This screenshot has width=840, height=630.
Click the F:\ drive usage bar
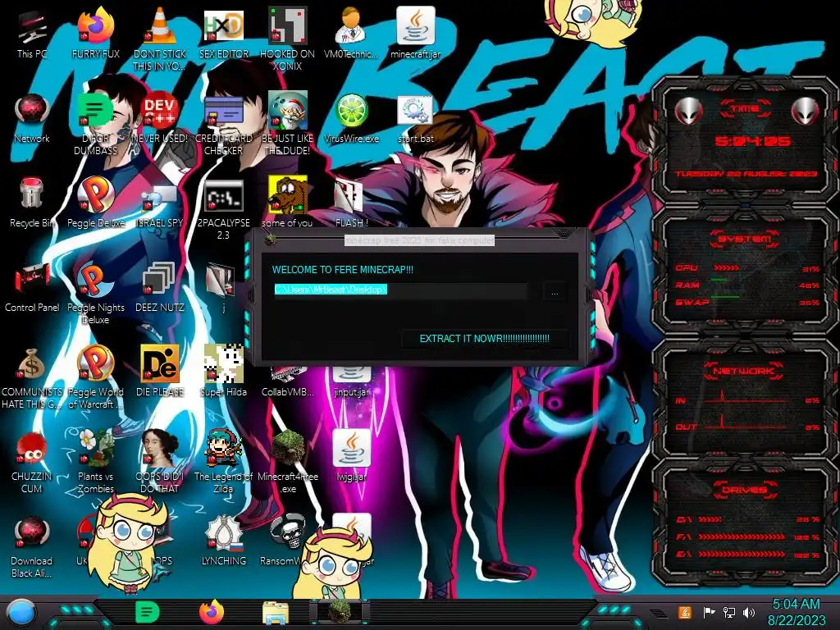tap(742, 536)
